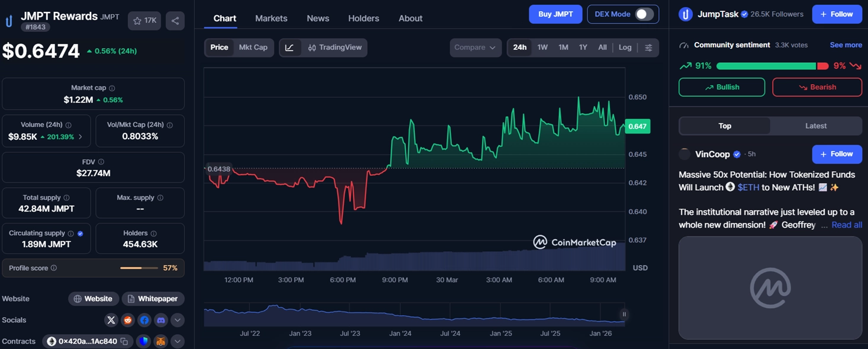
Task: Add token to MetaMask fox icon
Action: (161, 341)
